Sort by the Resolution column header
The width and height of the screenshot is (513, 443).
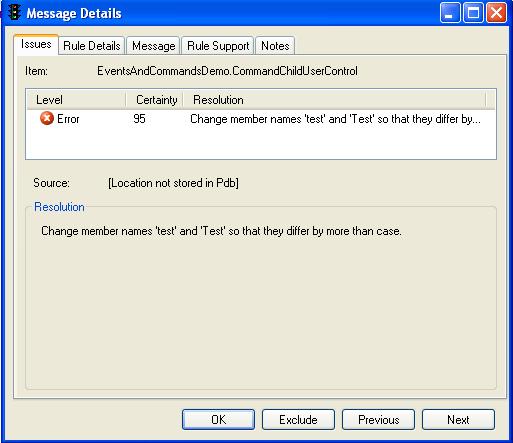[x=335, y=100]
